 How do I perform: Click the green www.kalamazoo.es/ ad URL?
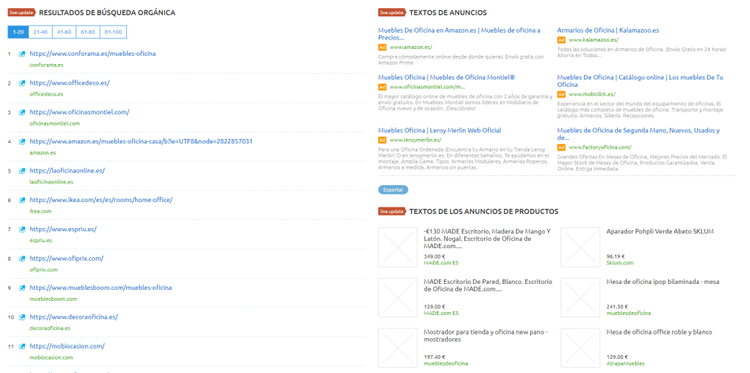[593, 40]
